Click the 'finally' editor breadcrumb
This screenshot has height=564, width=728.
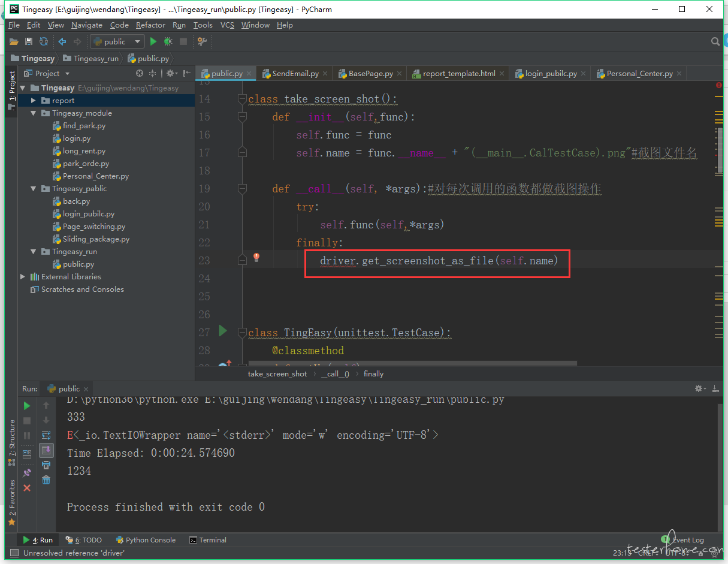[x=373, y=374]
